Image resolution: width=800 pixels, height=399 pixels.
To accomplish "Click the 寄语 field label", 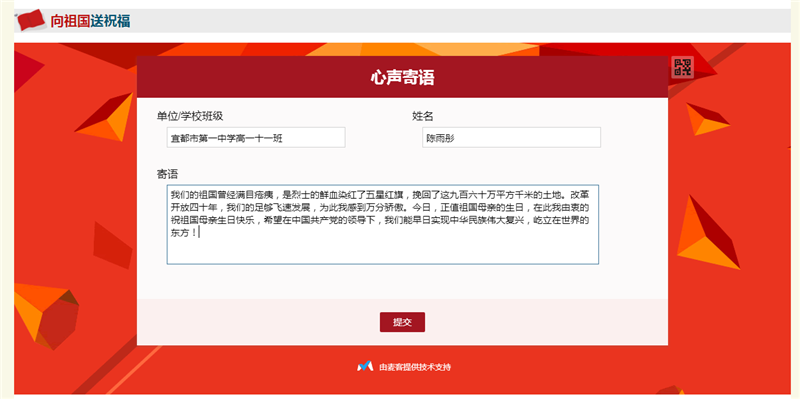I will tap(167, 174).
